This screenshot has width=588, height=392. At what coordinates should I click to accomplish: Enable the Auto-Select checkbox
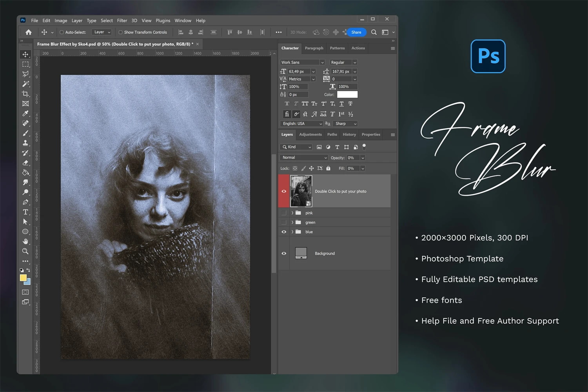[x=62, y=32]
